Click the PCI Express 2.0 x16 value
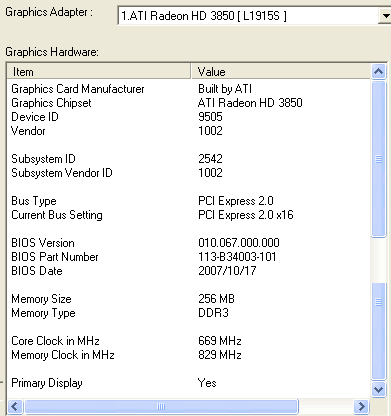The width and height of the screenshot is (391, 416). 246,215
